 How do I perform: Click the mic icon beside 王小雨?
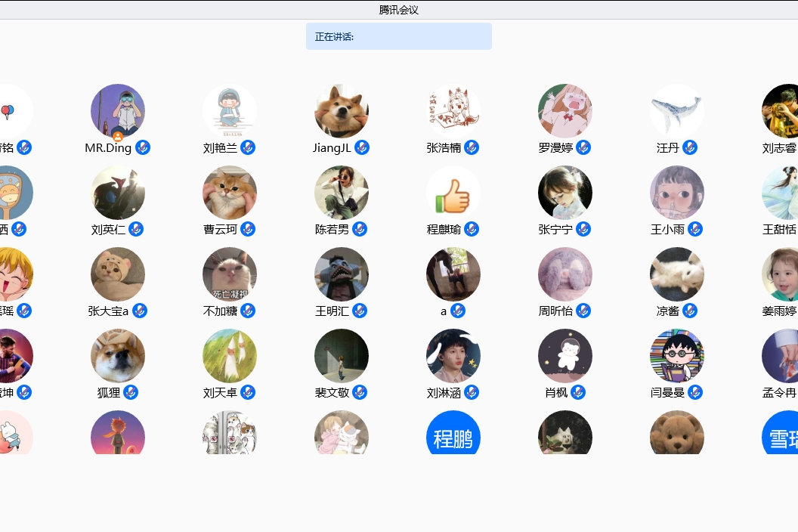click(695, 229)
